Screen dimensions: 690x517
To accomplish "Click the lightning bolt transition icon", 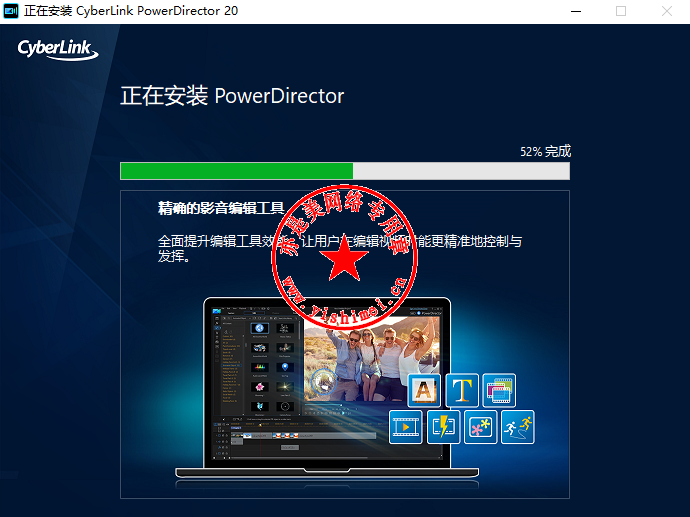I will [x=444, y=427].
